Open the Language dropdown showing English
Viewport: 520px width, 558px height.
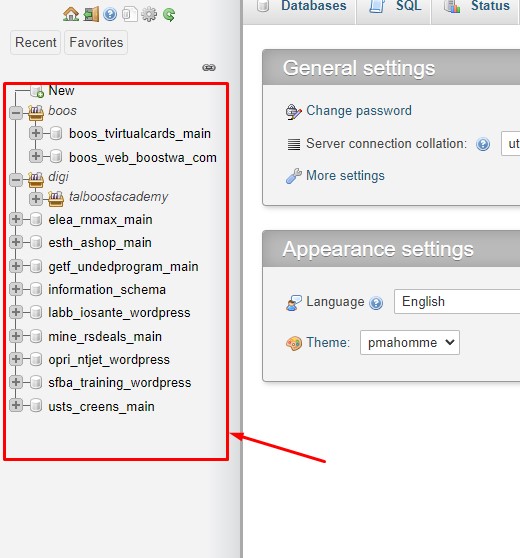coord(457,301)
